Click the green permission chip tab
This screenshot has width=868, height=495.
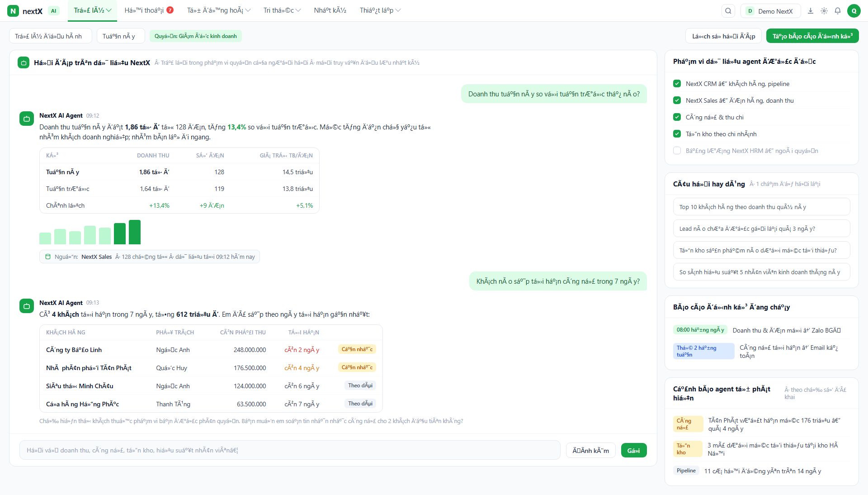tap(196, 36)
